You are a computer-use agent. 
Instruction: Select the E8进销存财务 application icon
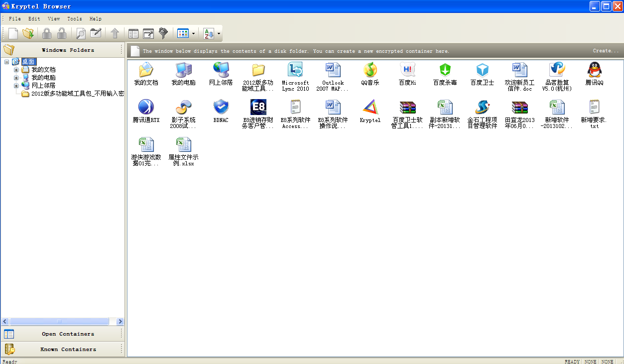pyautogui.click(x=258, y=114)
